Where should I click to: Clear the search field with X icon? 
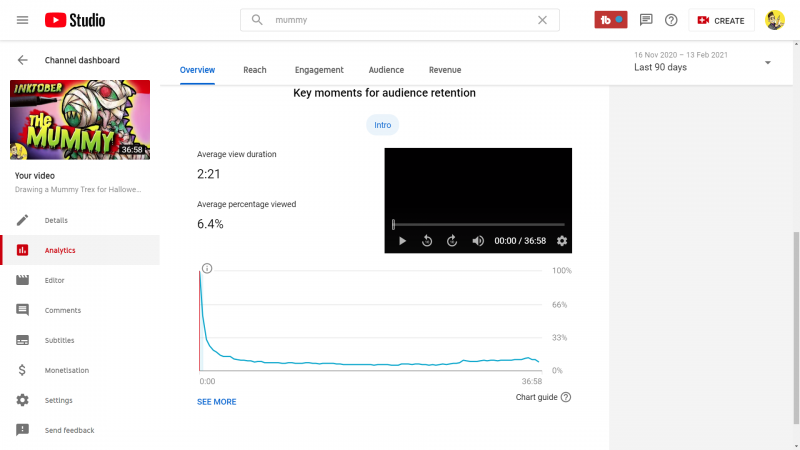click(542, 20)
